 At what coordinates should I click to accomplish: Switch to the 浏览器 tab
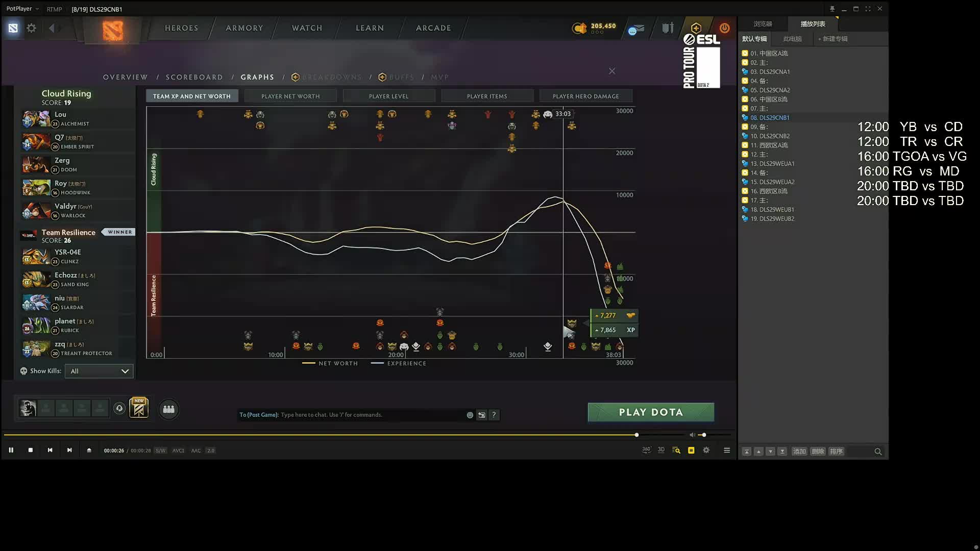point(763,24)
